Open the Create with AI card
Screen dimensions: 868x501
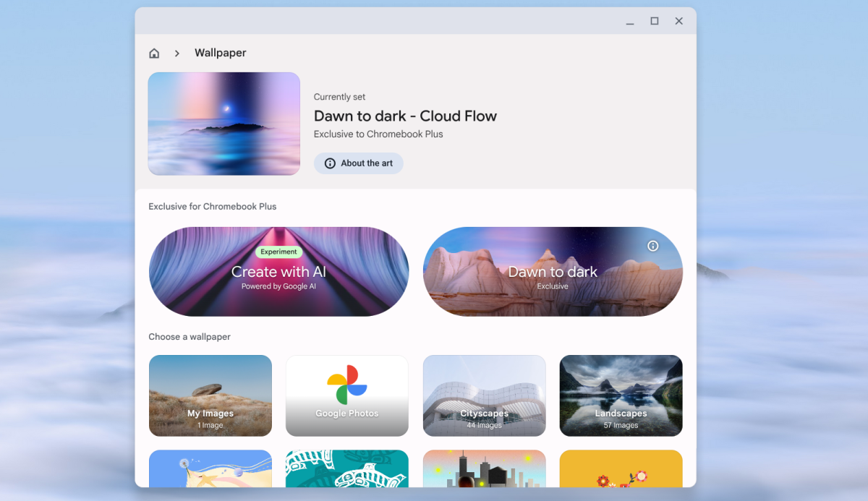coord(279,272)
